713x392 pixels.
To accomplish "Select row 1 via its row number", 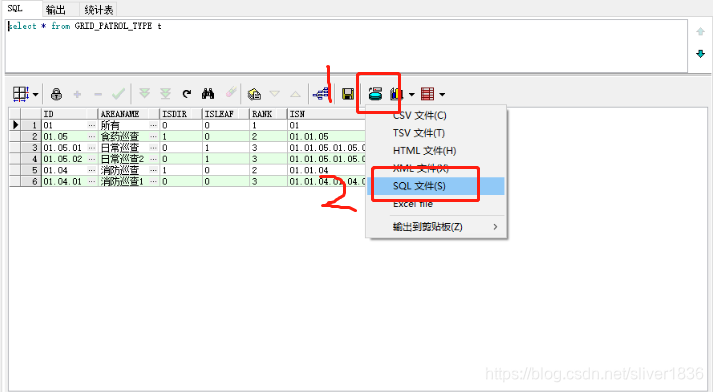I will point(31,125).
